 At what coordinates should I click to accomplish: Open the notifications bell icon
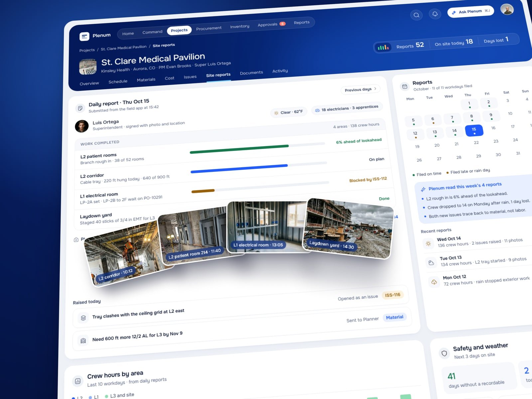point(435,14)
